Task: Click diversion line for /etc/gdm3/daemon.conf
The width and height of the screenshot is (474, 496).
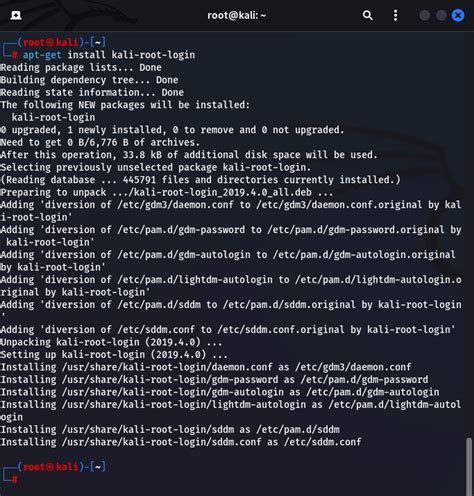Action: [231, 211]
